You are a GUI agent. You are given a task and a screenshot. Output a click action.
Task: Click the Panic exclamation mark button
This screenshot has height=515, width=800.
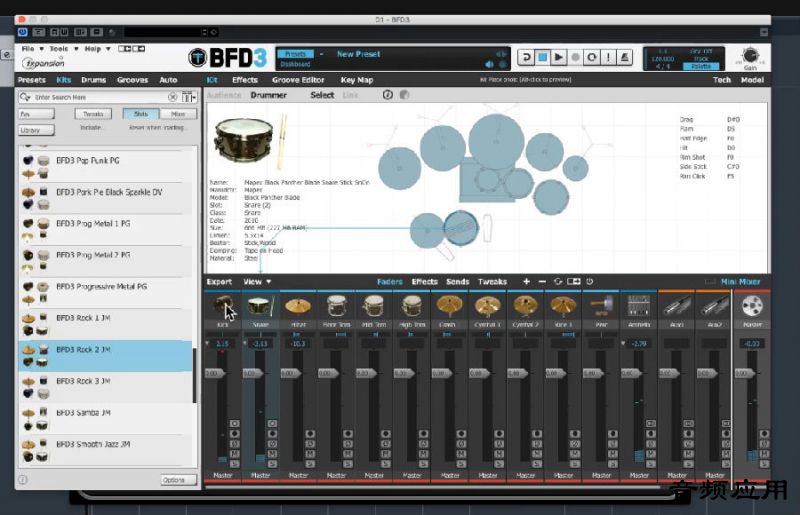[x=608, y=57]
